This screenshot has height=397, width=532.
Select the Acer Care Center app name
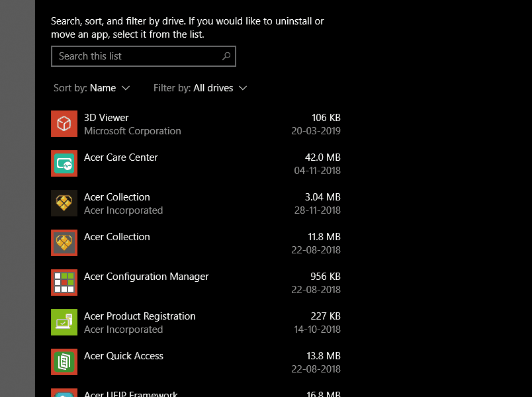click(x=120, y=157)
